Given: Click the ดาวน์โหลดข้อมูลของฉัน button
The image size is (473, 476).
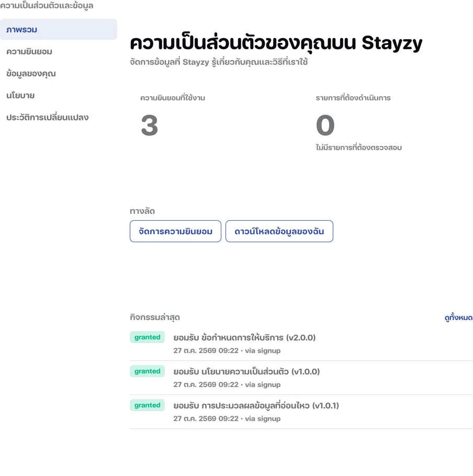Looking at the screenshot, I should tap(279, 231).
